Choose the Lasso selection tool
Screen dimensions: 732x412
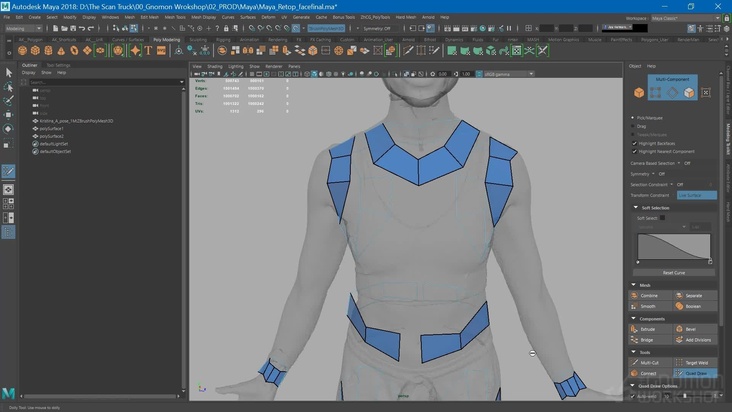coord(8,86)
